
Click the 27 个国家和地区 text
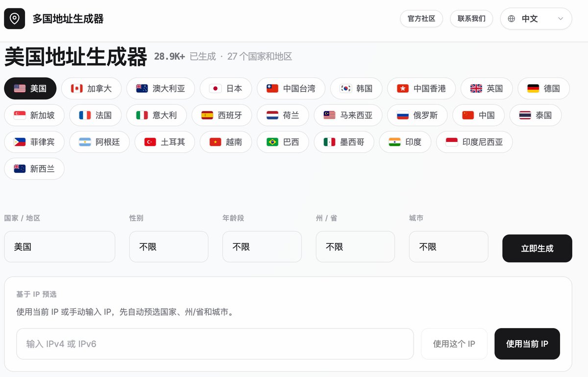[x=260, y=57]
